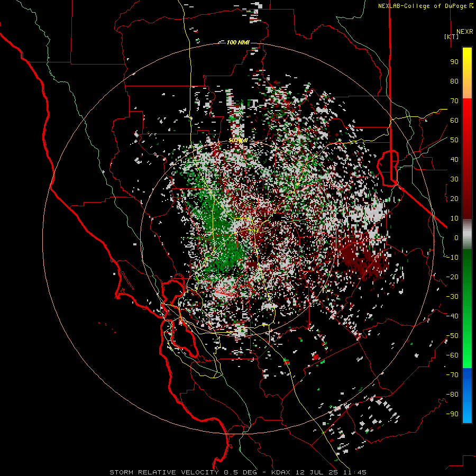The width and height of the screenshot is (476, 476).
Task: Click the positive 50 scale value
Action: 454,140
